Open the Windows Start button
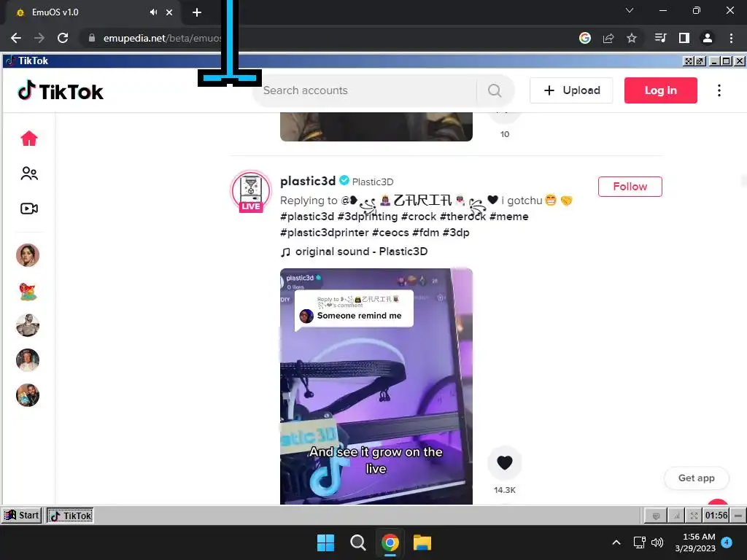The image size is (747, 560). point(326,542)
